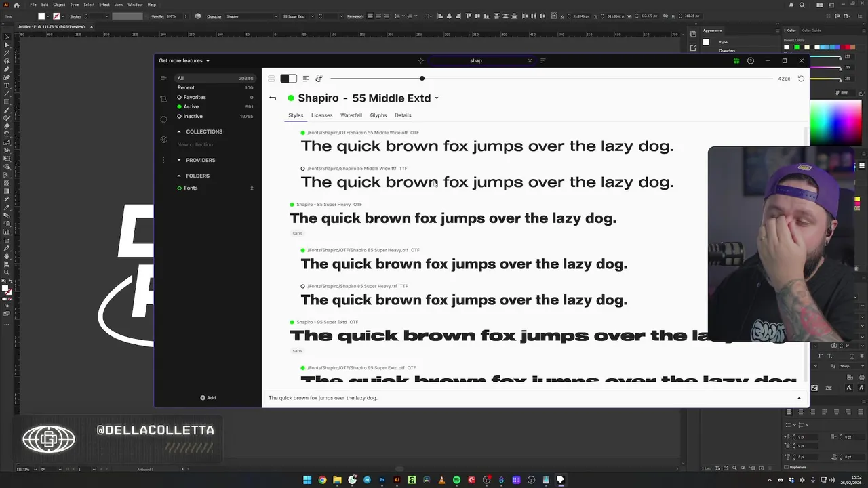Close the Untitled-1 document tab
The image size is (868, 488).
(x=92, y=27)
